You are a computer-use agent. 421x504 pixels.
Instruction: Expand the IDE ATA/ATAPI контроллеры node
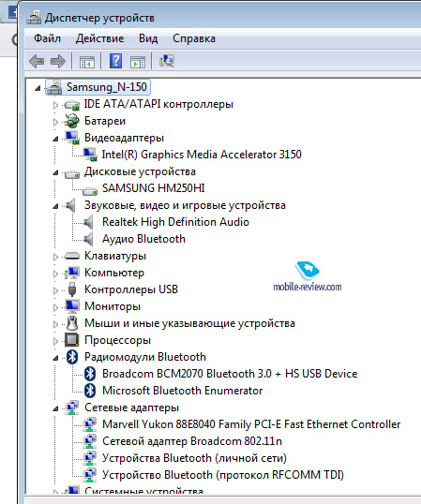(x=55, y=105)
